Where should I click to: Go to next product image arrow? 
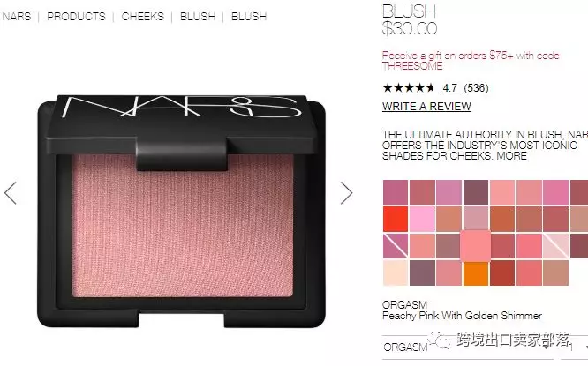coord(346,193)
